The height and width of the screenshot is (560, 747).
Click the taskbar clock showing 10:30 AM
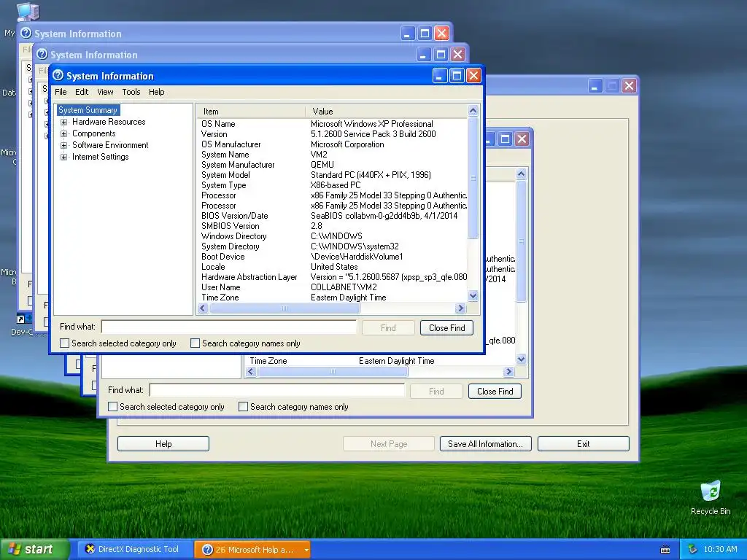tap(720, 550)
